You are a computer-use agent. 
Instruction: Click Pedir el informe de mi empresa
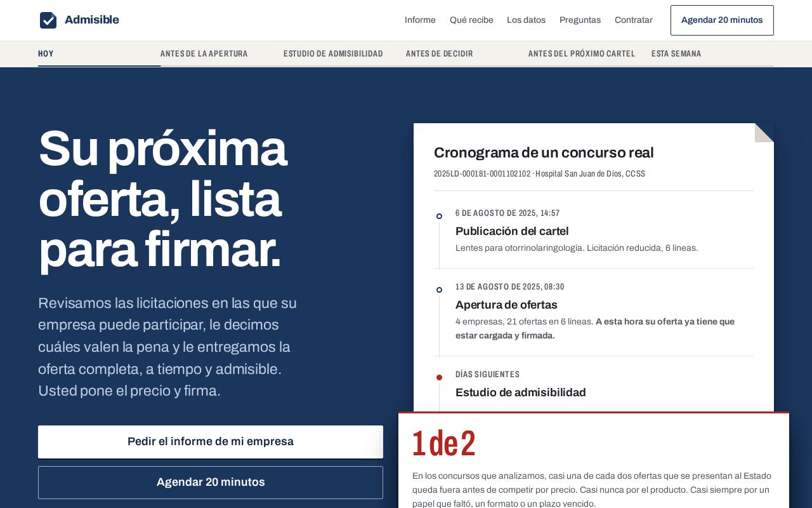[211, 441]
